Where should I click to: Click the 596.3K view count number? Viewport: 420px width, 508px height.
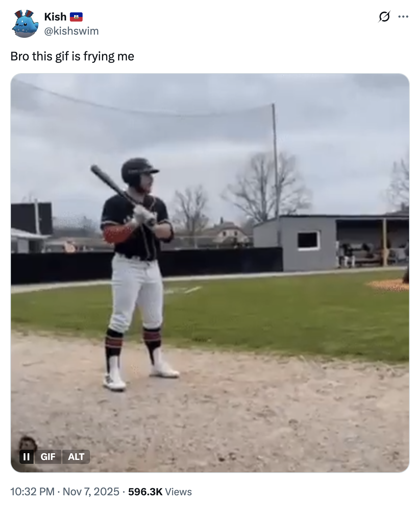(x=145, y=492)
